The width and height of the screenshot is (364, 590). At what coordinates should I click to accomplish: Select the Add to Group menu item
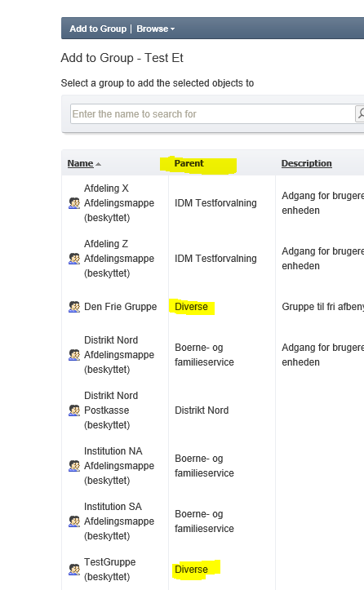98,29
